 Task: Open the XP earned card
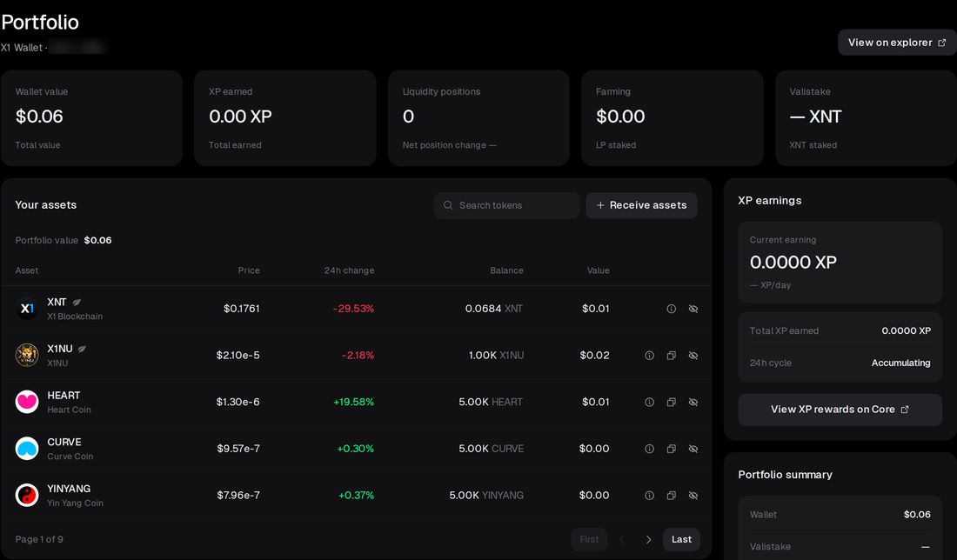[285, 117]
